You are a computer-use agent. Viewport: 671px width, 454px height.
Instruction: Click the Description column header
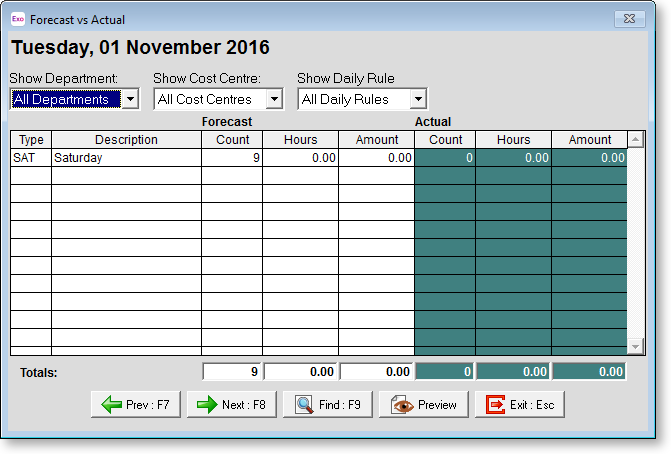pyautogui.click(x=126, y=140)
